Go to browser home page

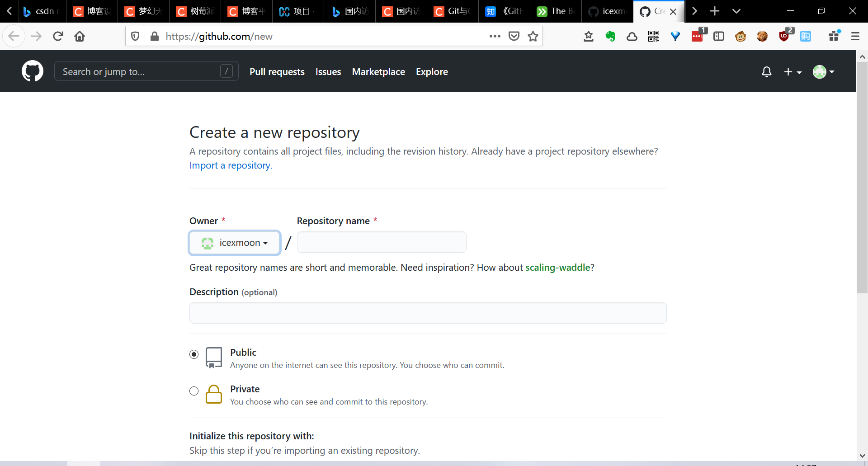point(80,36)
